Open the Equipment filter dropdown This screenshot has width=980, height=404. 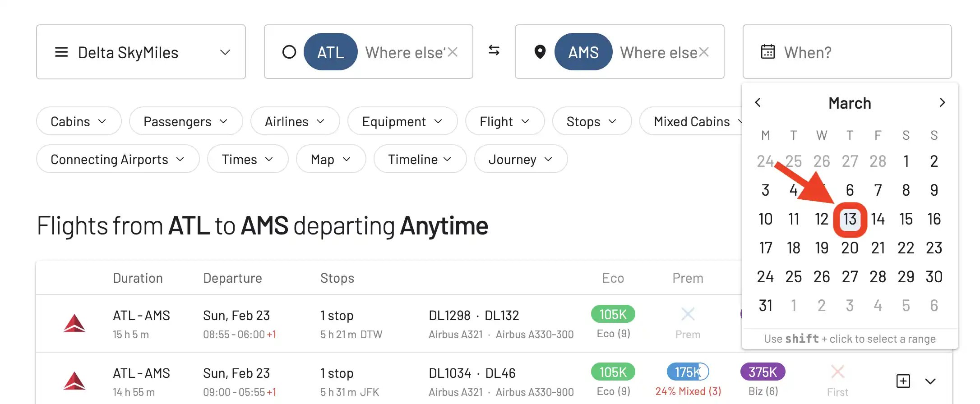click(402, 121)
